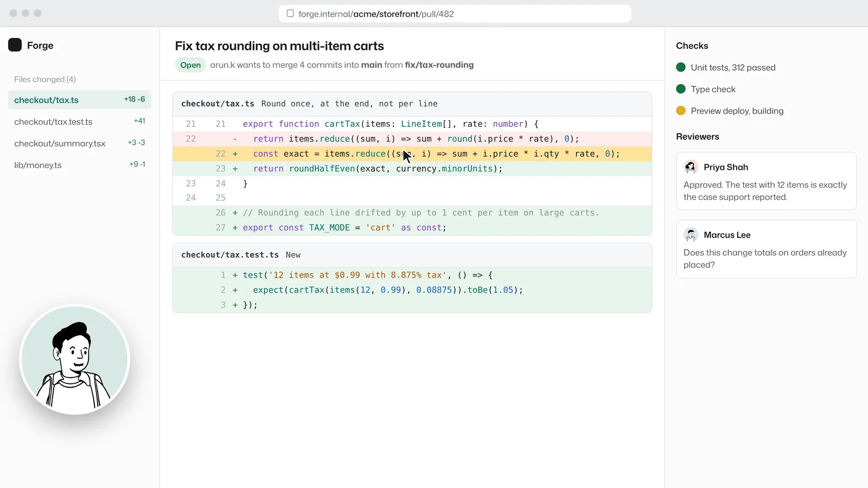Click the roundHalfEven return line
This screenshot has height=488, width=868.
click(412, 169)
